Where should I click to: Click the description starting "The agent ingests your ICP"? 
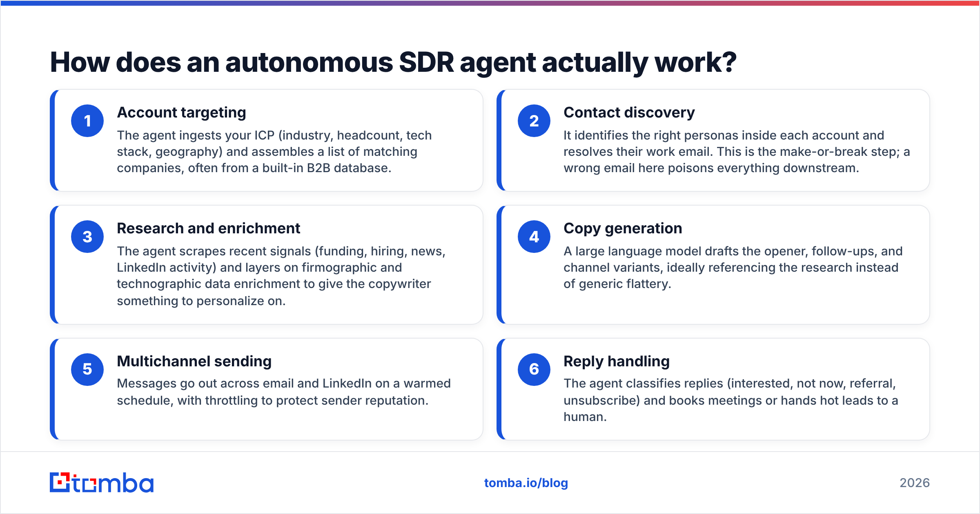pyautogui.click(x=274, y=152)
